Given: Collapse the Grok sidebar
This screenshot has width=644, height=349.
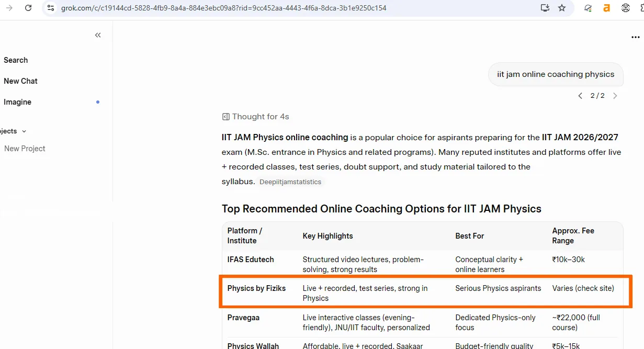Looking at the screenshot, I should [x=98, y=35].
